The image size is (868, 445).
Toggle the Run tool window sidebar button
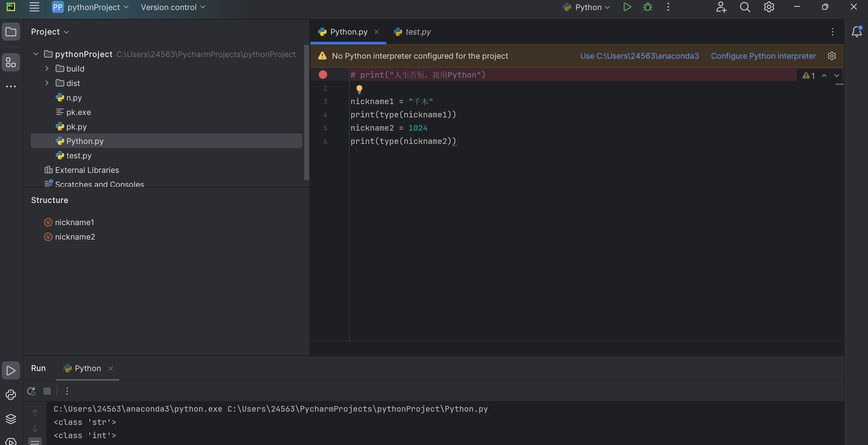[x=11, y=370]
